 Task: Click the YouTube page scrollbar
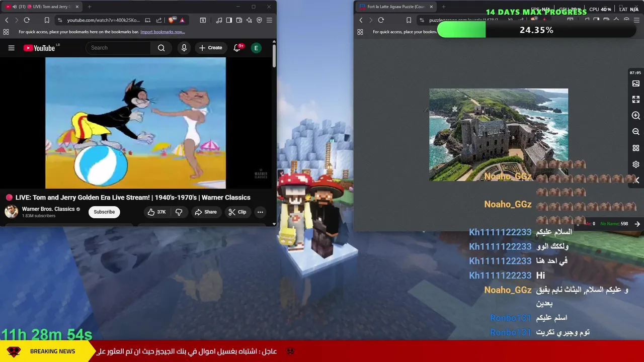(x=274, y=56)
